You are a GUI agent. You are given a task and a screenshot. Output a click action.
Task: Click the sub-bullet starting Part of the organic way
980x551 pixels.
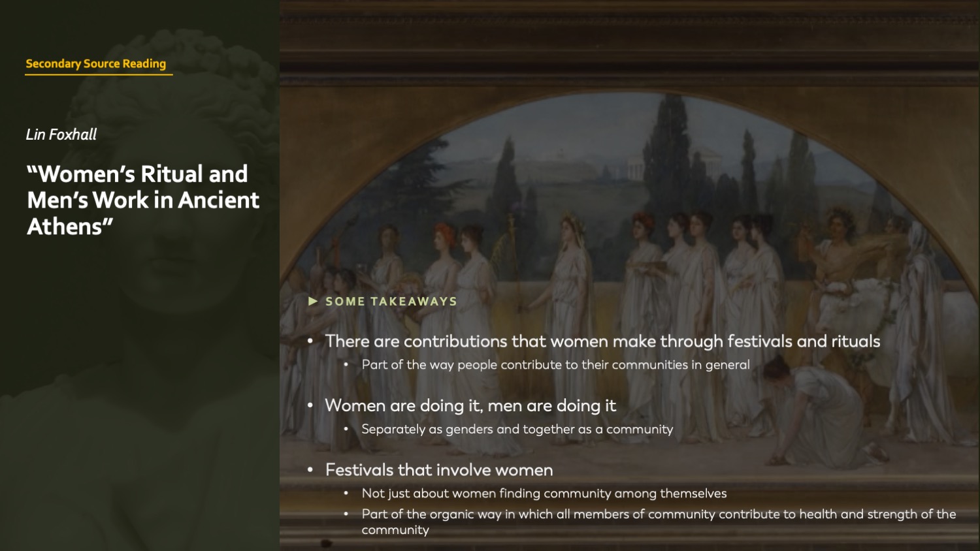[658, 514]
